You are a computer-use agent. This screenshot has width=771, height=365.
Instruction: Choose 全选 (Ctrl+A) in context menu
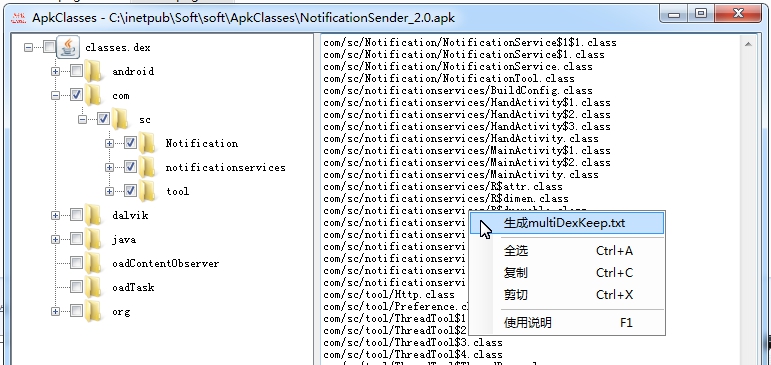pyautogui.click(x=566, y=251)
